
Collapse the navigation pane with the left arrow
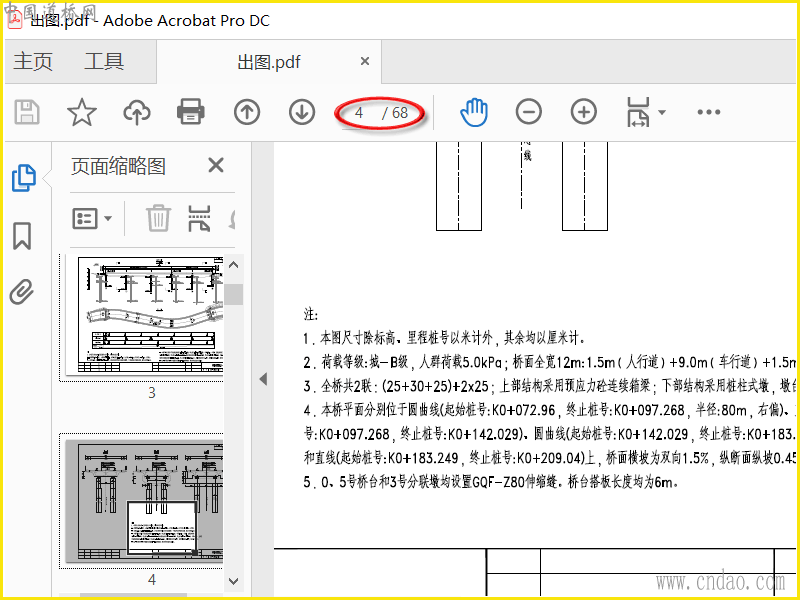(263, 379)
